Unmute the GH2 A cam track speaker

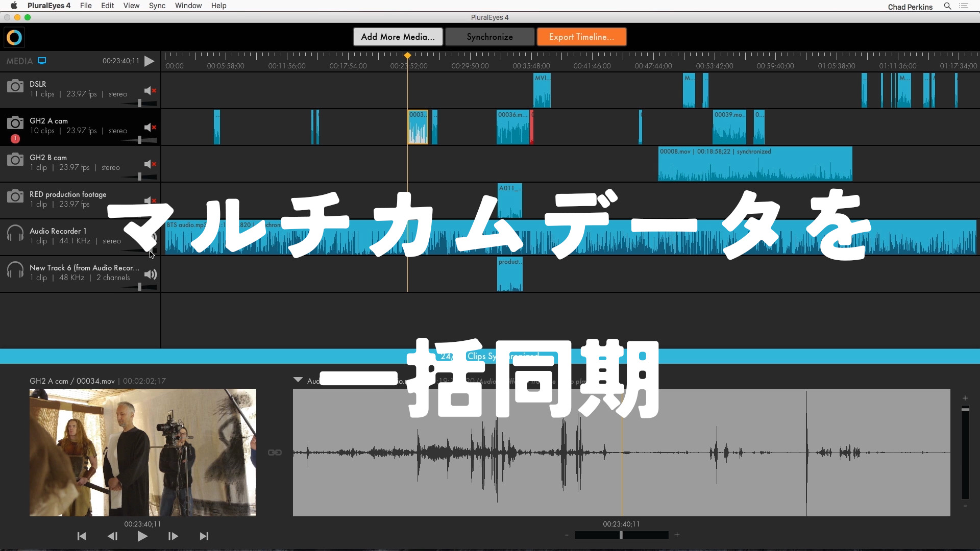(x=150, y=128)
